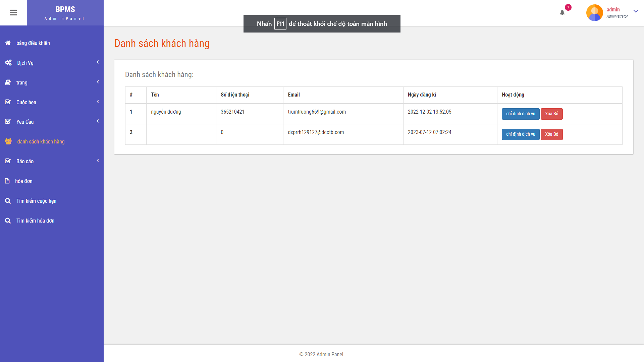The width and height of the screenshot is (644, 362).
Task: Click Xóa Bỏ for nguyễn dương row
Action: [x=551, y=114]
